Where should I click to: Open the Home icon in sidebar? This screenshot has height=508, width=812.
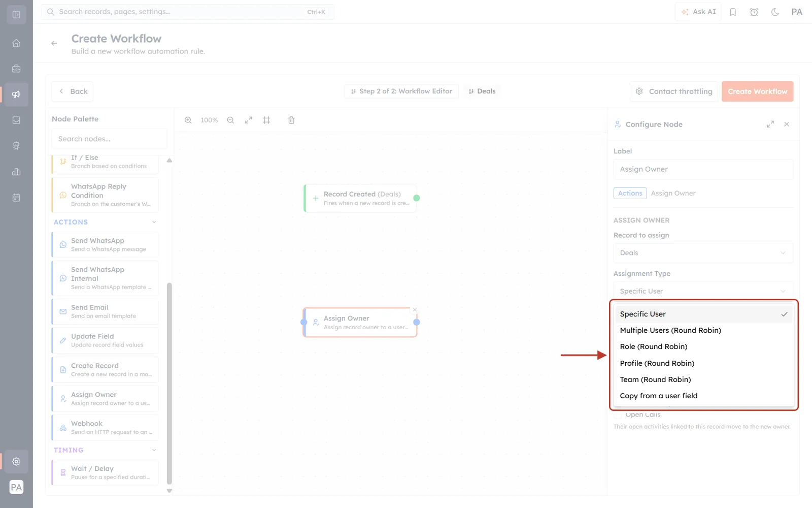tap(16, 43)
